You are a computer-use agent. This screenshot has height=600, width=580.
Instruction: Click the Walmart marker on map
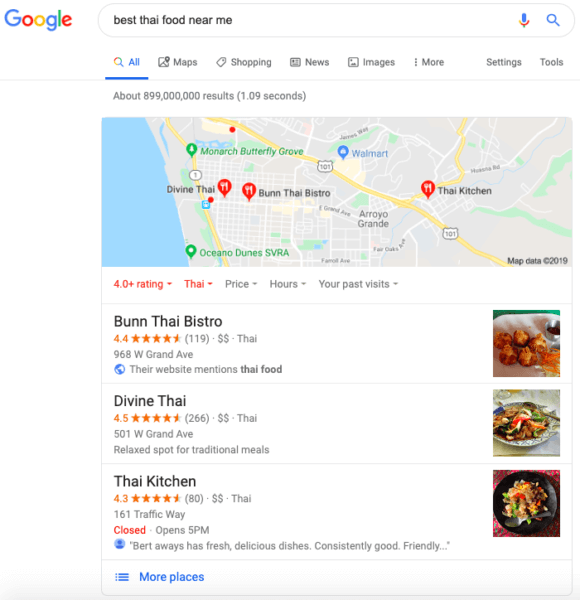[343, 152]
